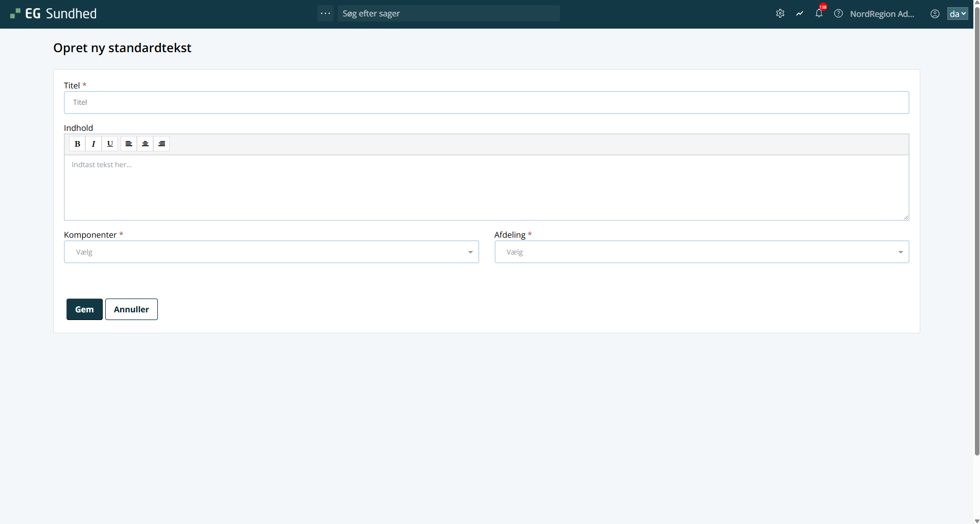980x524 pixels.
Task: Open the statistics chart icon
Action: pos(800,14)
